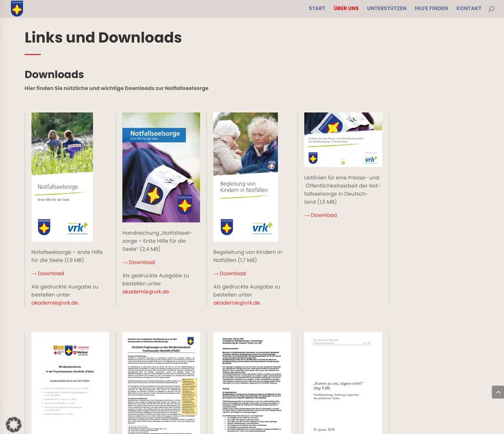The image size is (504, 434).
Task: Open the search magnifier icon
Action: pos(491,9)
